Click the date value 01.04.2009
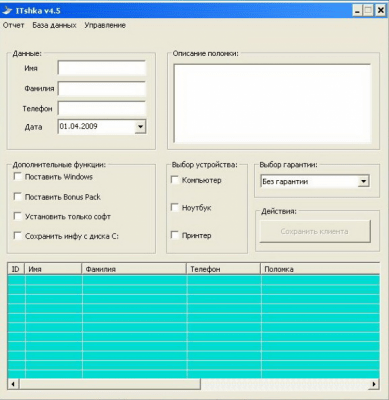 tap(79, 126)
